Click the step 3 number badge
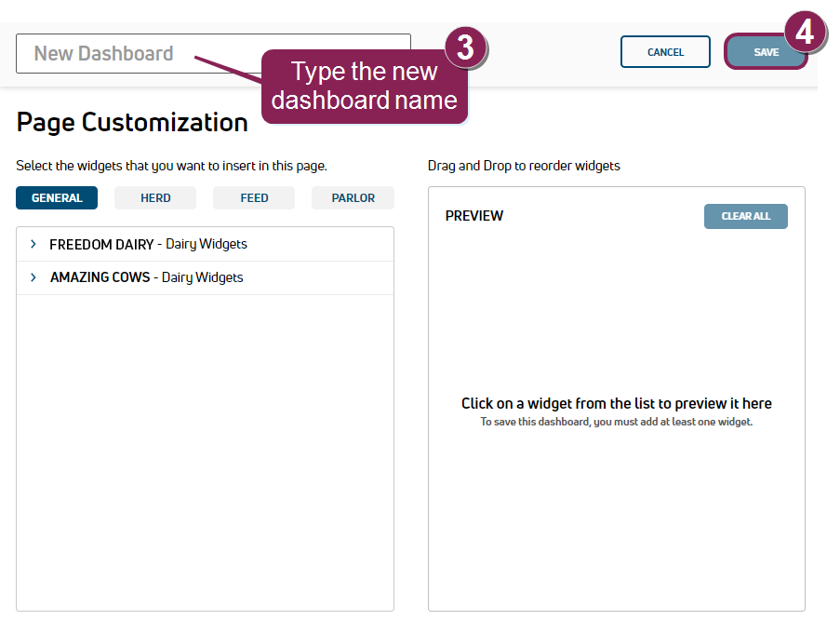This screenshot has height=620, width=840. [466, 48]
